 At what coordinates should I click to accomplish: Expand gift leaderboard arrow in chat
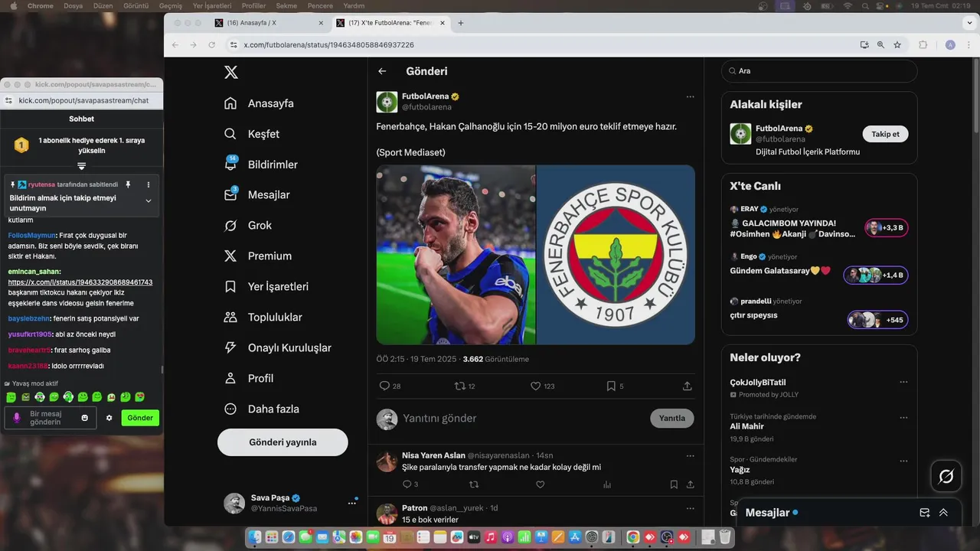pyautogui.click(x=81, y=166)
